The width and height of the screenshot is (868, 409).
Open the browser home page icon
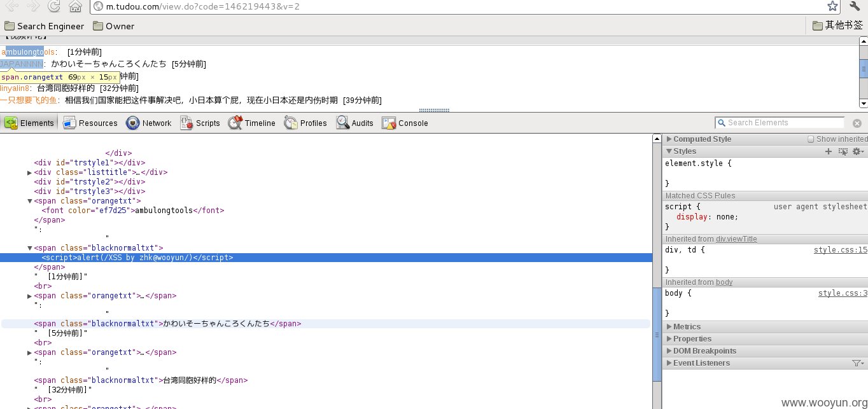(75, 6)
